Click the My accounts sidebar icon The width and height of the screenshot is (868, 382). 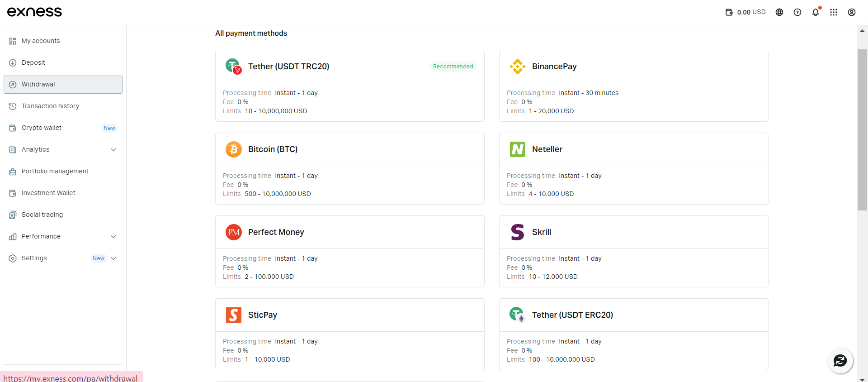13,41
